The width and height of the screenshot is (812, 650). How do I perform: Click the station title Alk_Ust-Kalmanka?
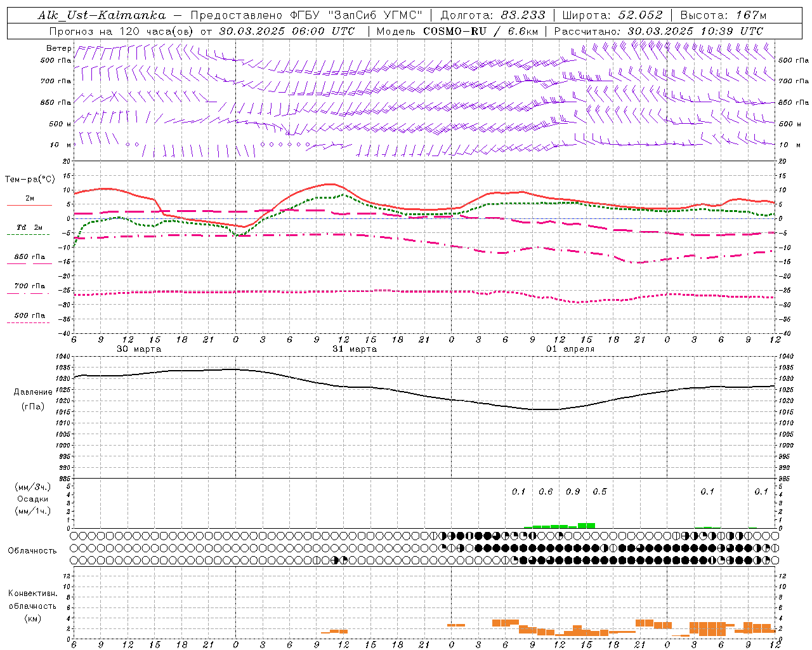click(101, 15)
